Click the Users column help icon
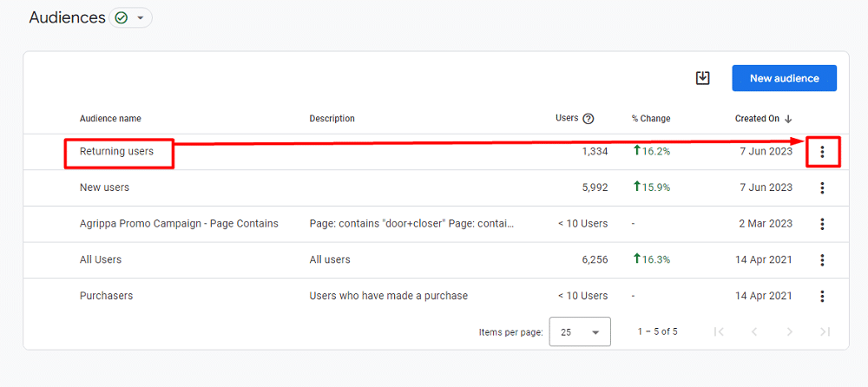 [x=589, y=119]
